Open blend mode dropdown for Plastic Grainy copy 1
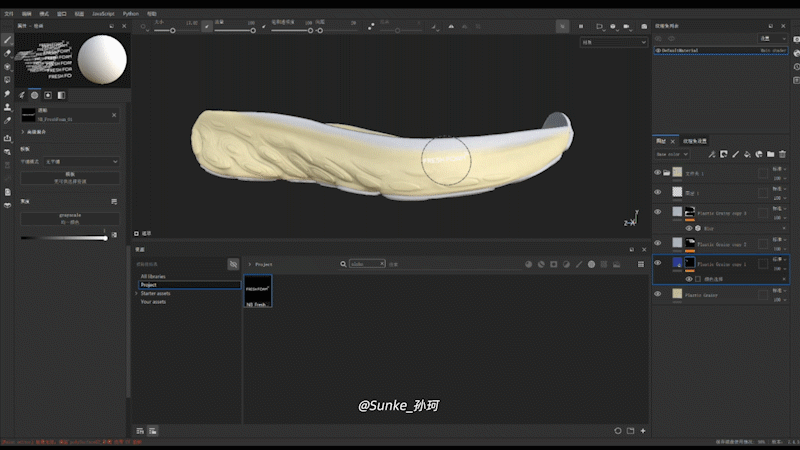 pyautogui.click(x=779, y=259)
